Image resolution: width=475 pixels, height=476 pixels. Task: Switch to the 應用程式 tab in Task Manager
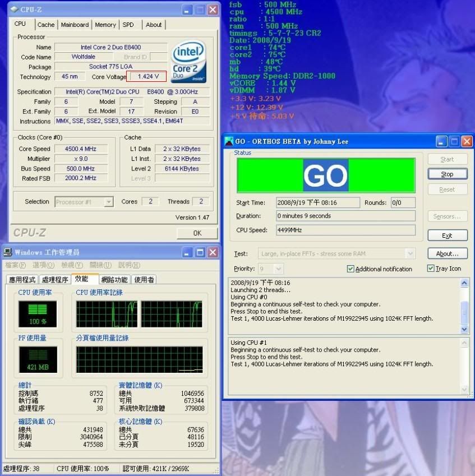point(22,280)
